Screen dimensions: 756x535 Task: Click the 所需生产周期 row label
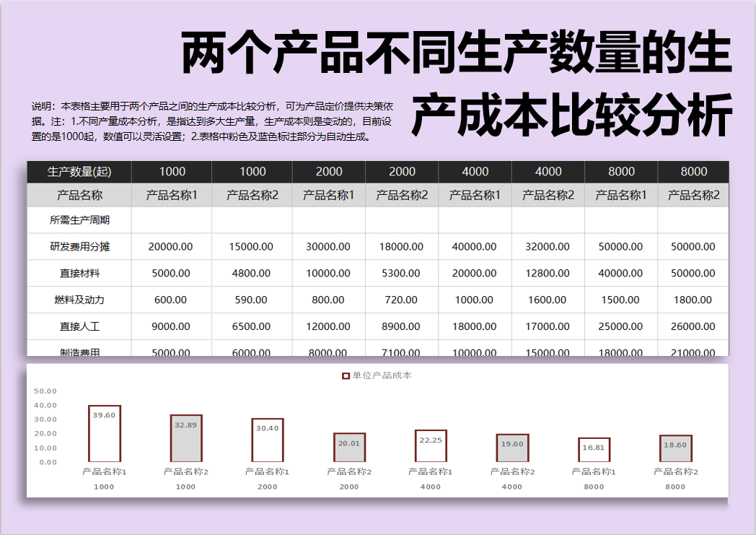(x=79, y=220)
